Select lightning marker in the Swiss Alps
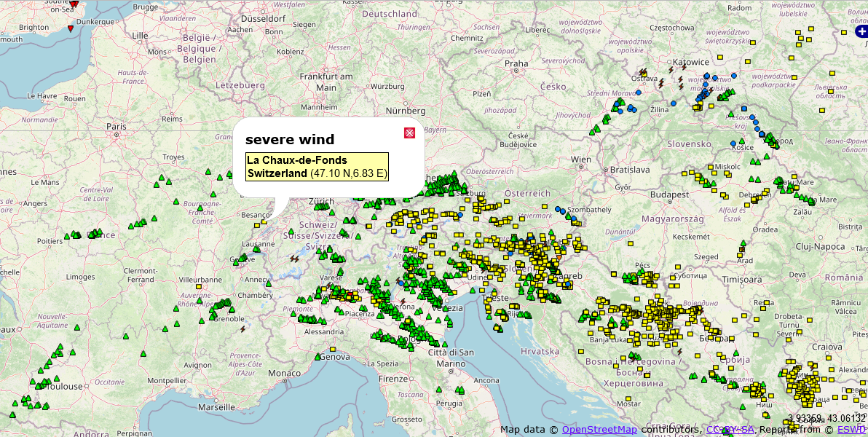 (295, 259)
